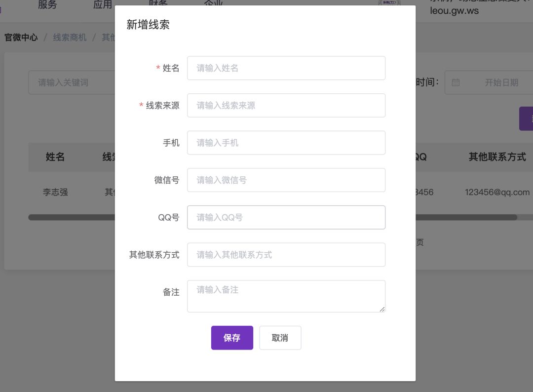The image size is (533, 392).
Task: Focus the 其他联系方式 field in the form
Action: pyautogui.click(x=286, y=255)
